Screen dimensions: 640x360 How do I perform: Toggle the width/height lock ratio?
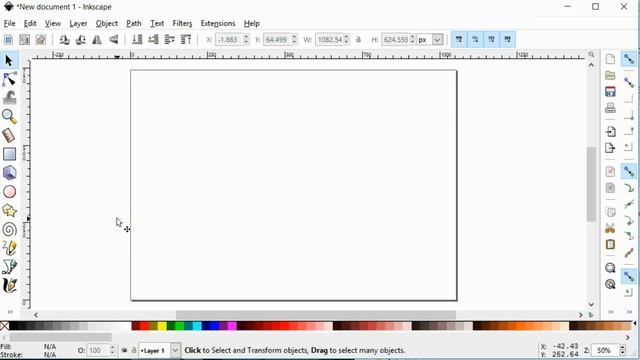click(x=358, y=40)
